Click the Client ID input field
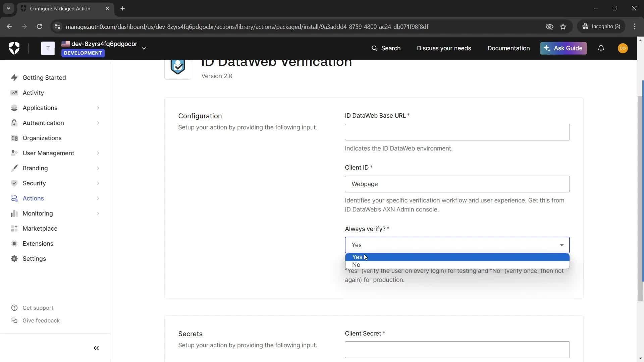Image resolution: width=644 pixels, height=362 pixels. click(x=457, y=184)
